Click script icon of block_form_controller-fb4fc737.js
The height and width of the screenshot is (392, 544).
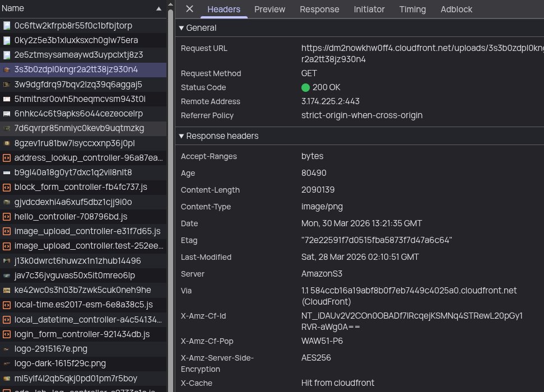tap(7, 188)
